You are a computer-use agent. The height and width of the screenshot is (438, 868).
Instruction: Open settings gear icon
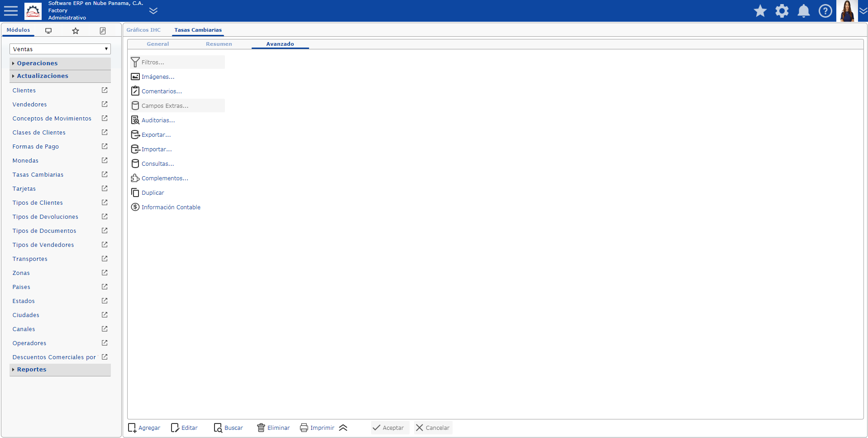(782, 11)
